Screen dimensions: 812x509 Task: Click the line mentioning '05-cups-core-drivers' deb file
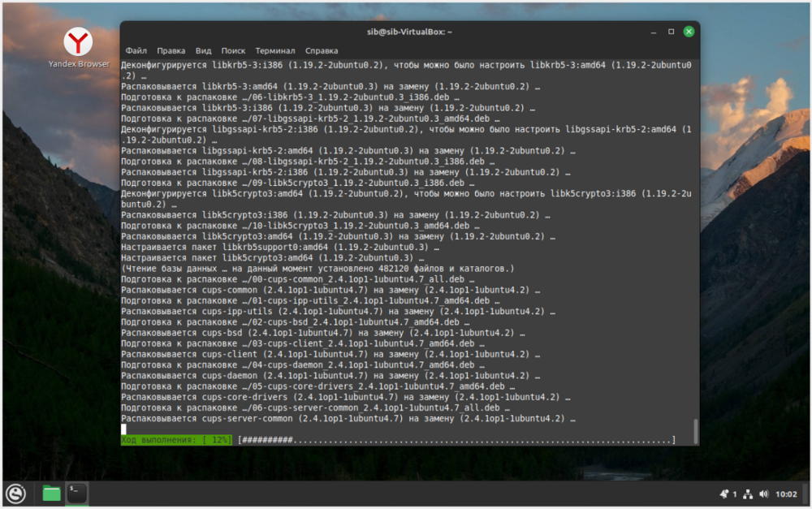pyautogui.click(x=318, y=386)
